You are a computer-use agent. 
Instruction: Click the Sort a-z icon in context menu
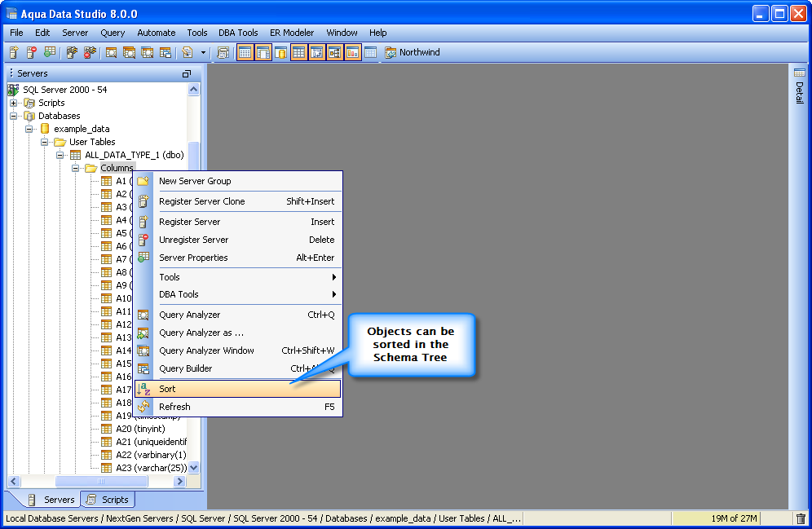143,389
